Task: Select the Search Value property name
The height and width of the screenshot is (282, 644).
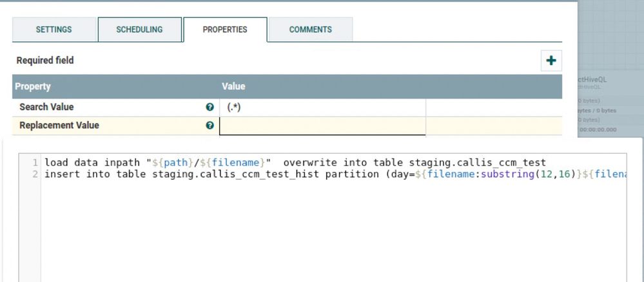Action: pyautogui.click(x=46, y=108)
